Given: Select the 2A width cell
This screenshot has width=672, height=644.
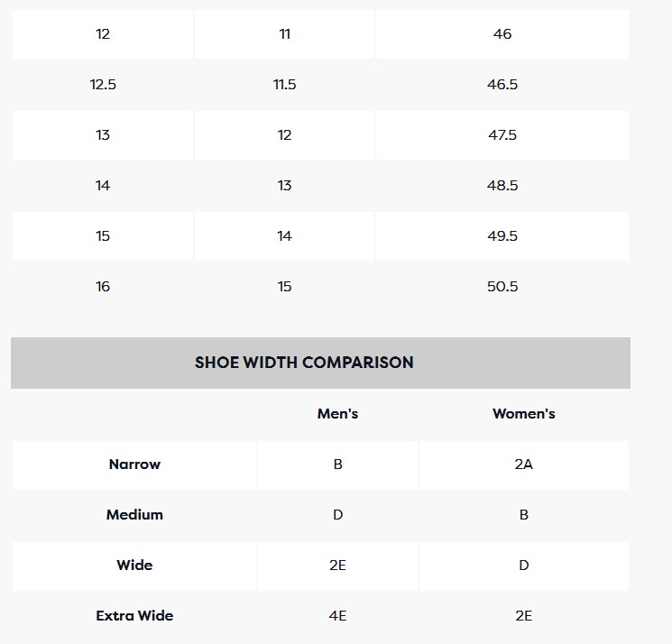Looking at the screenshot, I should click(523, 465).
